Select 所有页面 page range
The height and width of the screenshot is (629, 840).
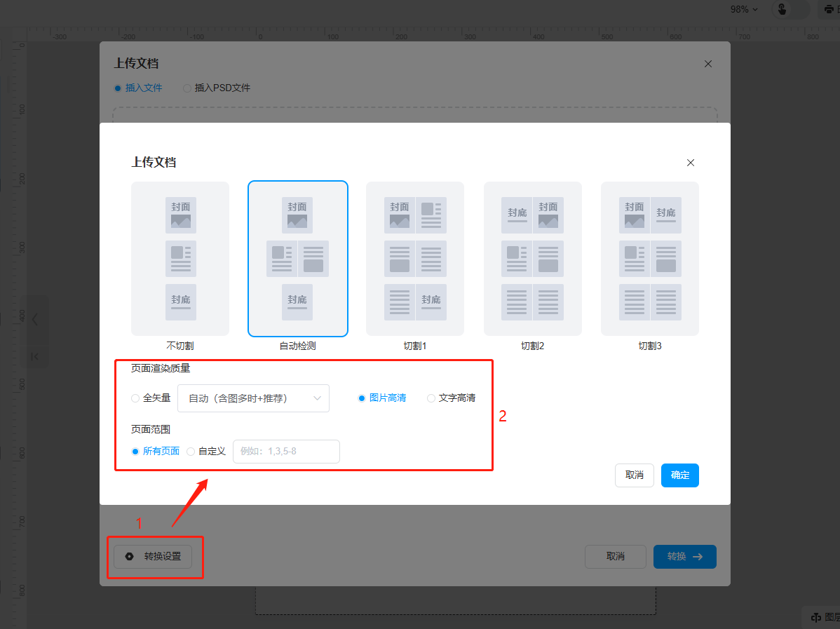pyautogui.click(x=136, y=452)
